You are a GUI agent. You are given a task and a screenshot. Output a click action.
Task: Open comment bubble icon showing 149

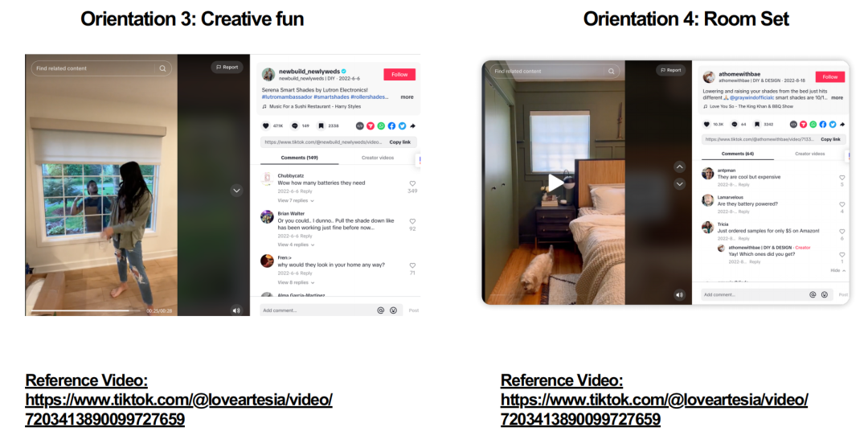click(x=295, y=126)
